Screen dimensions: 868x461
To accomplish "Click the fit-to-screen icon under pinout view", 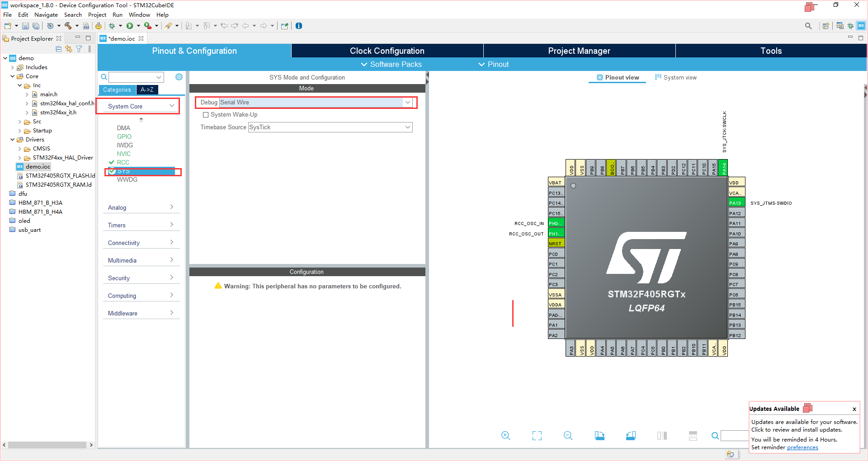I will pyautogui.click(x=537, y=436).
